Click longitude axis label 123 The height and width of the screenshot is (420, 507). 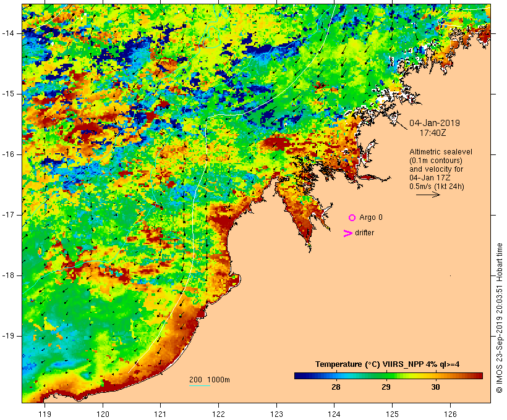[x=276, y=414]
